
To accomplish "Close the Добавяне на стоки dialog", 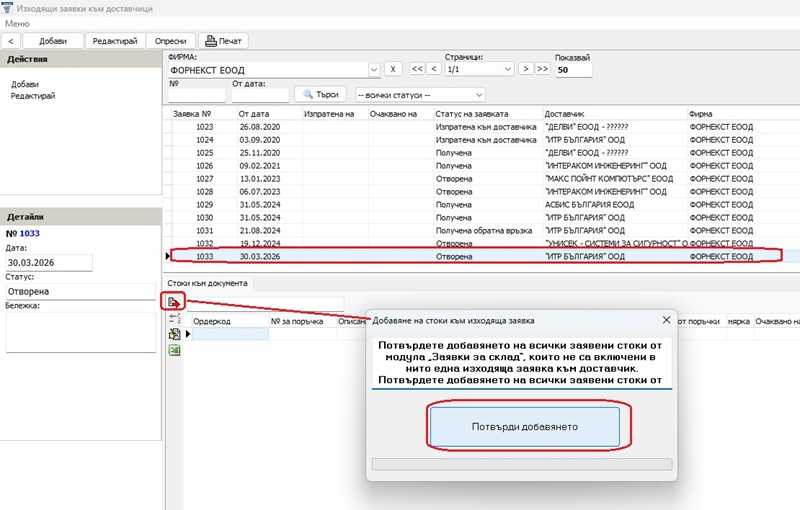I will [x=666, y=320].
